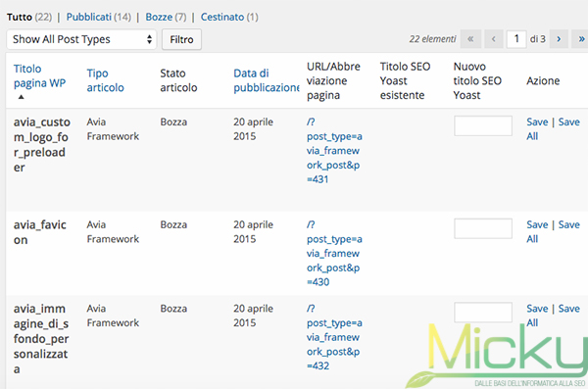Screen dimensions: 588x389
Task: Click Save for avia_immagine_di_sfondo_personalizzata row
Action: [537, 309]
